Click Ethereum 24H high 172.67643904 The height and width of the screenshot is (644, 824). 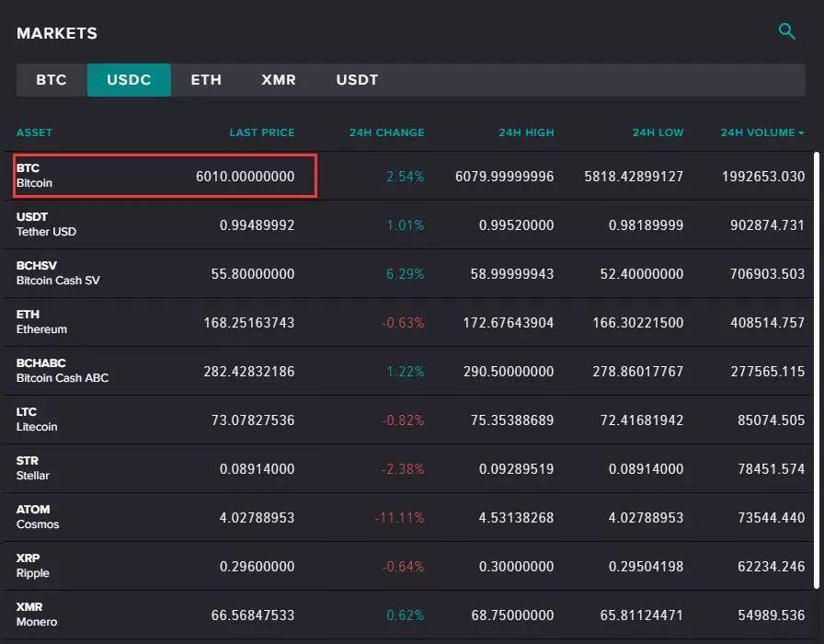[509, 322]
